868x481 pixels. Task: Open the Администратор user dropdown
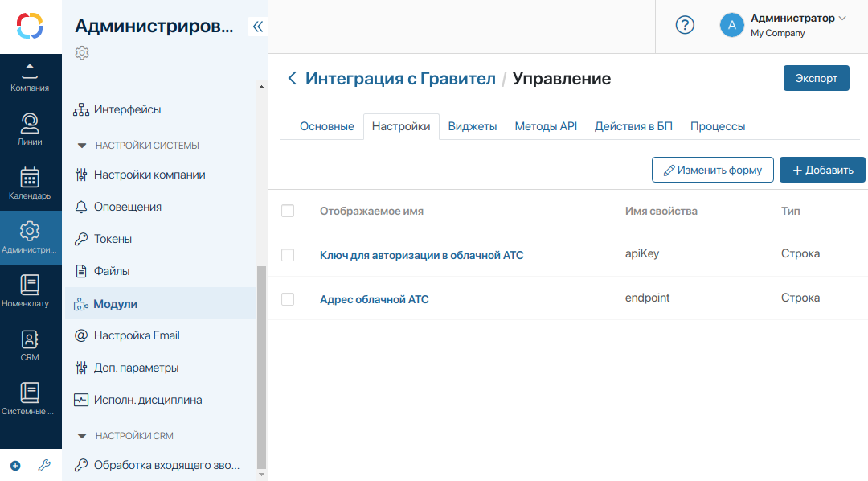[799, 18]
